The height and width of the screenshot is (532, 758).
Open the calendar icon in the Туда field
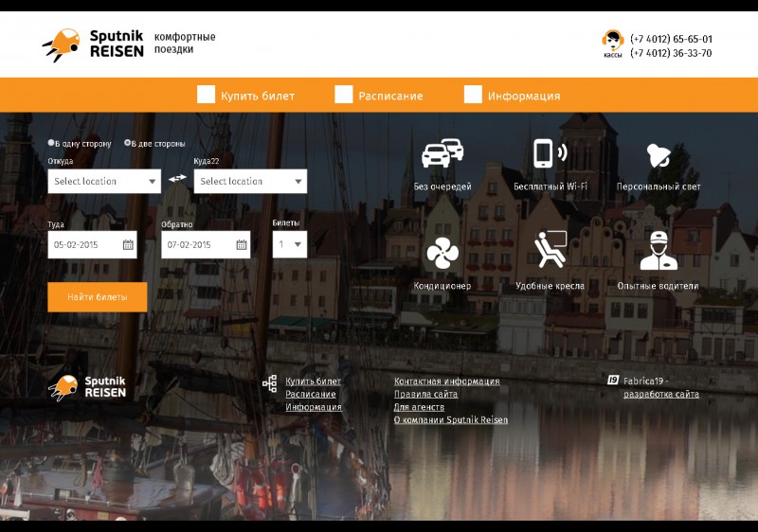pos(128,245)
